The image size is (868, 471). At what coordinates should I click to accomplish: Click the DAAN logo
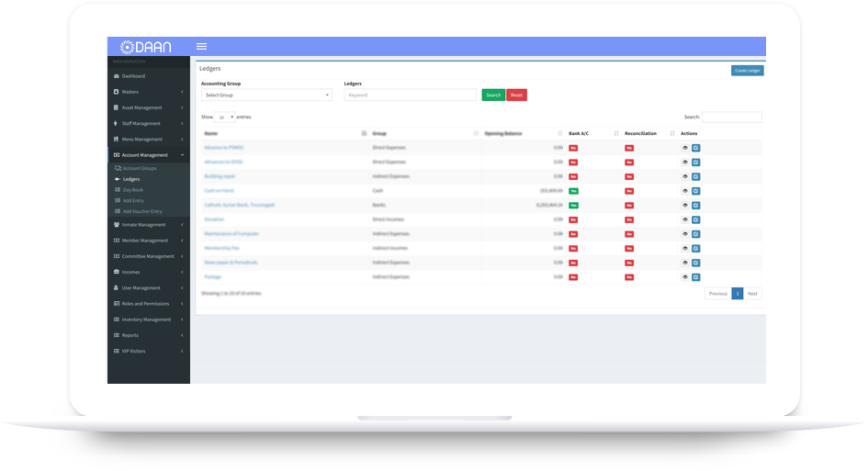point(147,47)
